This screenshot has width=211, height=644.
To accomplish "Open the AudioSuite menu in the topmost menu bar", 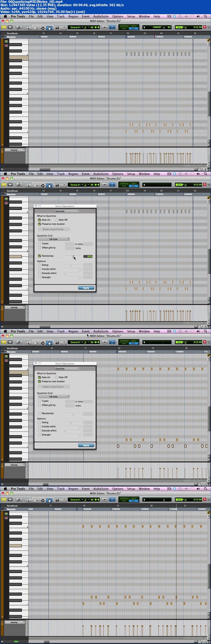I will (101, 16).
